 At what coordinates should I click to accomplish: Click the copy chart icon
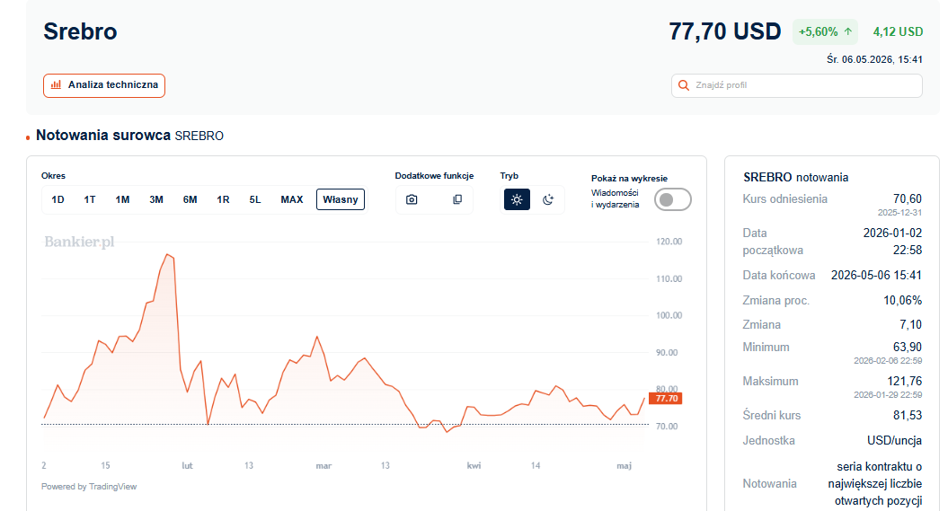click(x=458, y=200)
